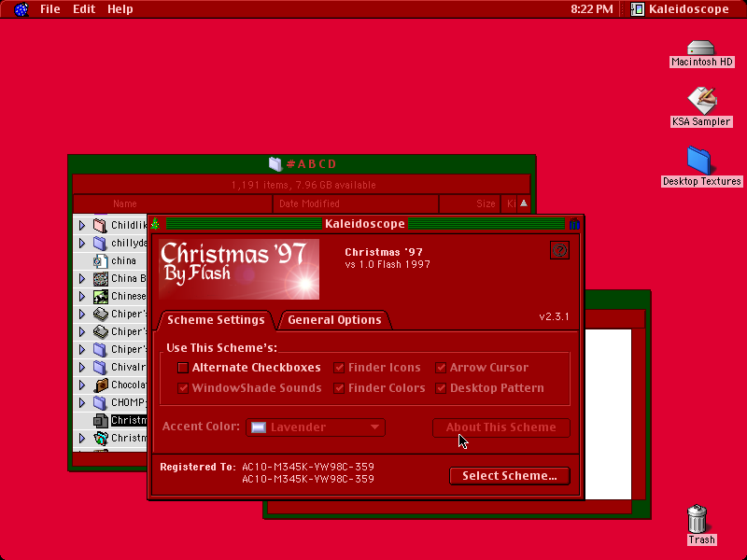The width and height of the screenshot is (747, 560).
Task: Click the "vs 1.0 Flash 1997" text
Action: [x=388, y=264]
